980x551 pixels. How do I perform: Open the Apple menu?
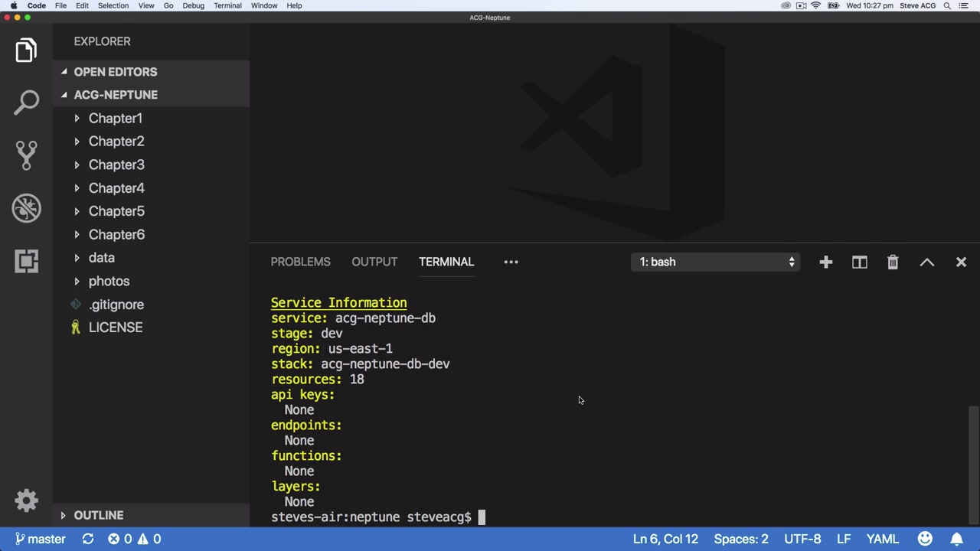13,5
